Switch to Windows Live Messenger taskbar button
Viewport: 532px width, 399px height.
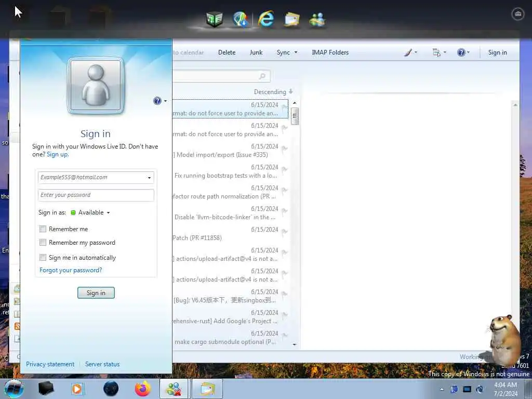tap(174, 389)
